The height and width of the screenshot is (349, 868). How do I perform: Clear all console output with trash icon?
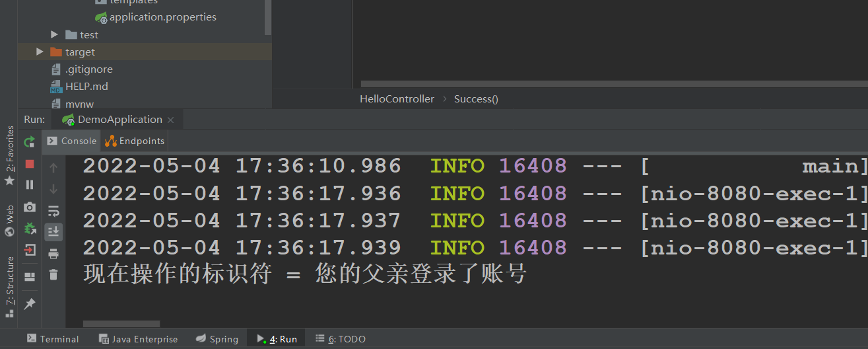click(x=53, y=275)
